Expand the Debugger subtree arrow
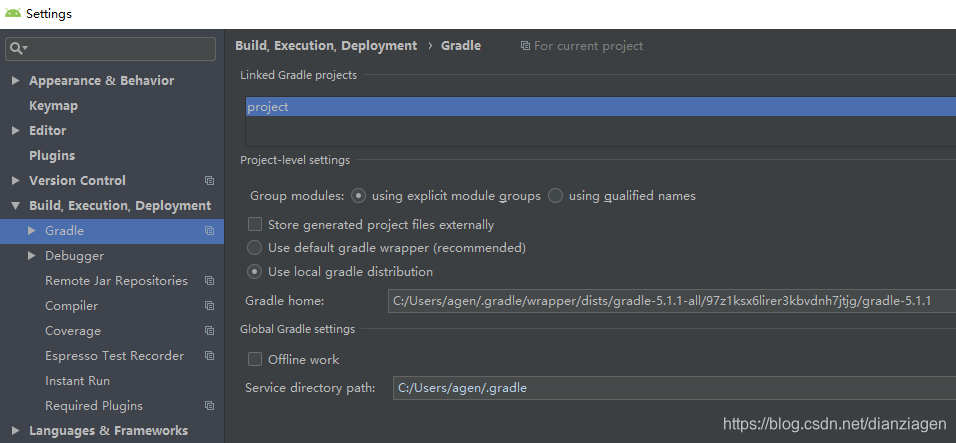This screenshot has height=443, width=956. coord(32,256)
